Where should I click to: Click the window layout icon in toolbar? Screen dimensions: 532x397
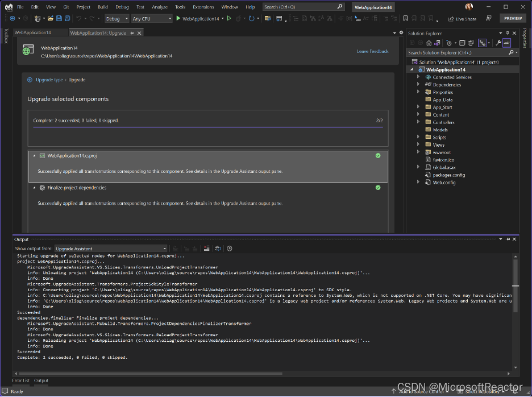click(279, 19)
